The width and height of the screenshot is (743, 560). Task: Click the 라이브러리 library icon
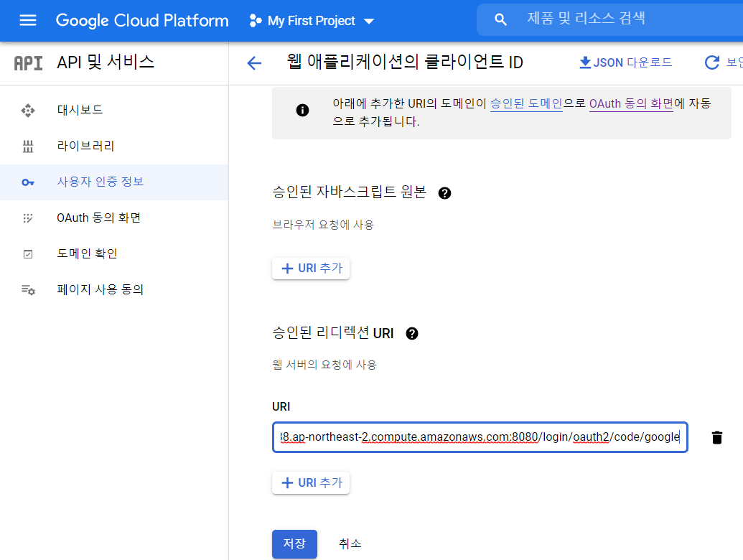tap(28, 146)
